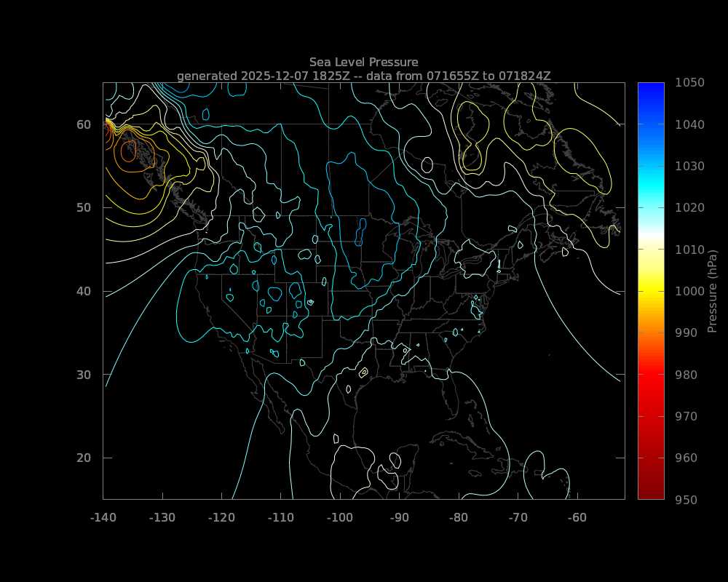The image size is (728, 582).
Task: Click the "Sea Level Pressure" chart title
Action: point(363,62)
